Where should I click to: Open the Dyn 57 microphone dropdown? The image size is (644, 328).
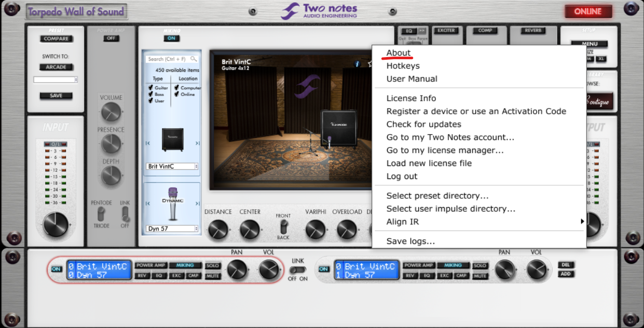pyautogui.click(x=172, y=228)
